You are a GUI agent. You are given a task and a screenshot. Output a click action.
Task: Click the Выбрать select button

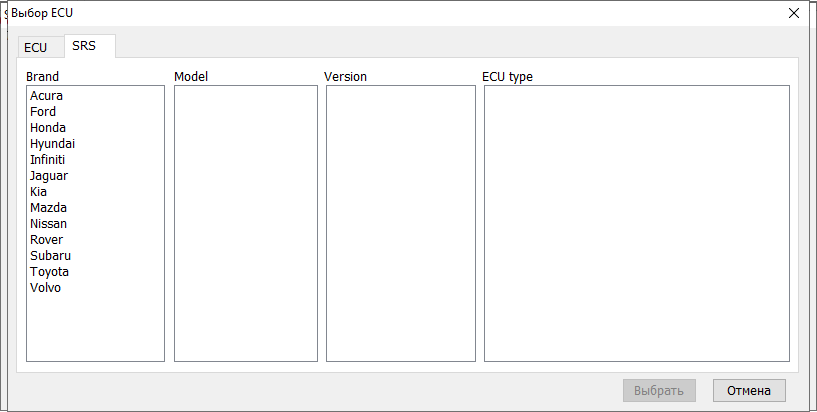pos(659,390)
